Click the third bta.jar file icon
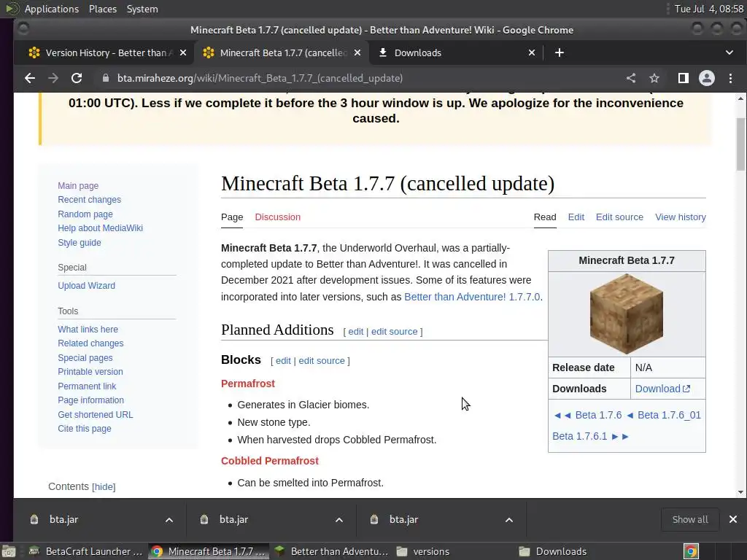This screenshot has width=747, height=560. [374, 519]
